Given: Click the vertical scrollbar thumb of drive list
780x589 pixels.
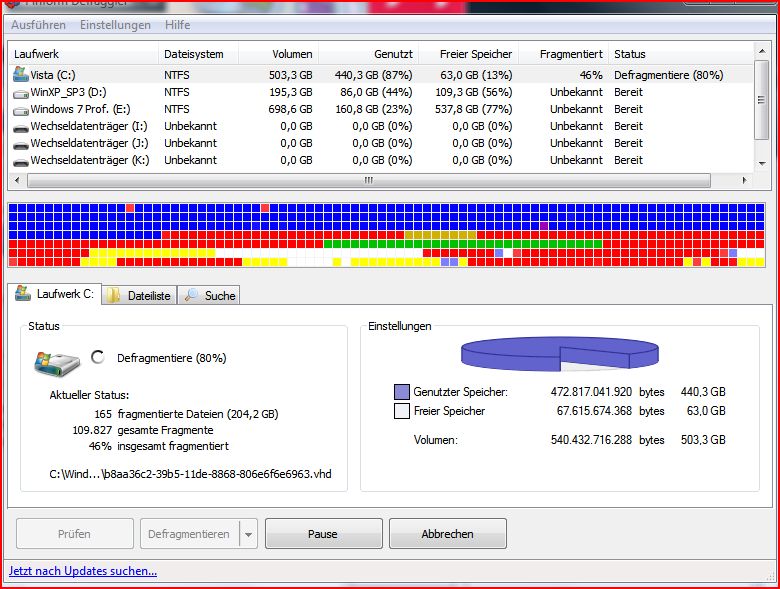Looking at the screenshot, I should pos(762,100).
